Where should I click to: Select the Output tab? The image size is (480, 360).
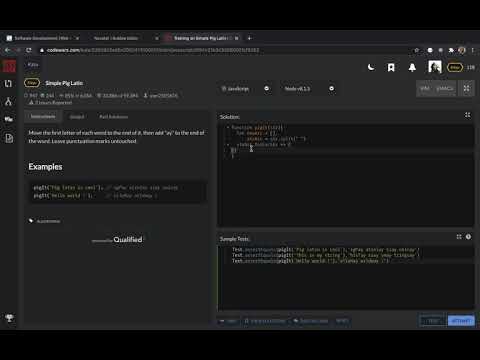pos(77,117)
